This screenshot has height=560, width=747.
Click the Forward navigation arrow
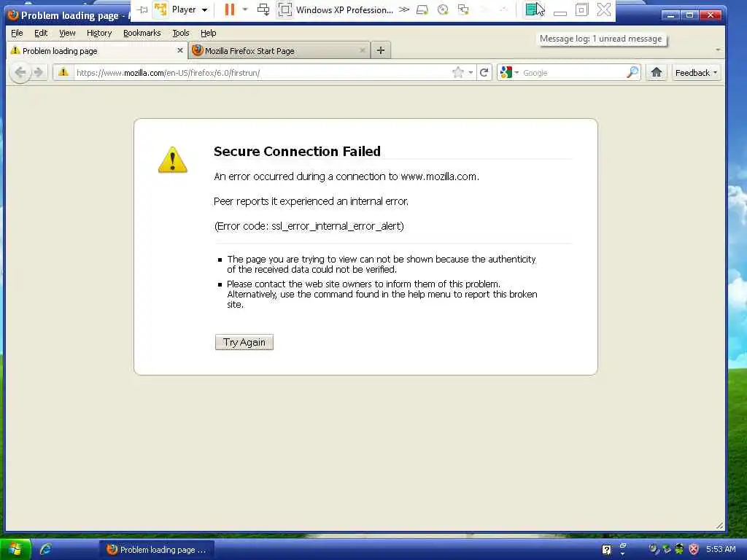(x=39, y=72)
